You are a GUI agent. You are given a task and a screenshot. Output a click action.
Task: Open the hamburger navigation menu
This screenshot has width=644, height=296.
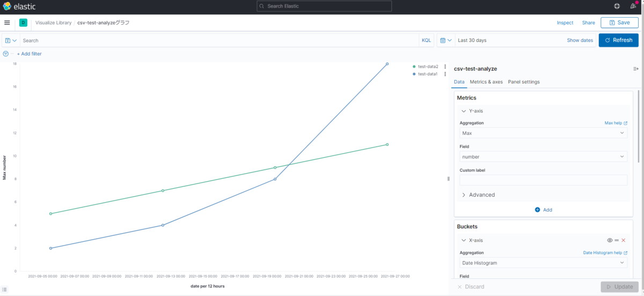click(7, 23)
